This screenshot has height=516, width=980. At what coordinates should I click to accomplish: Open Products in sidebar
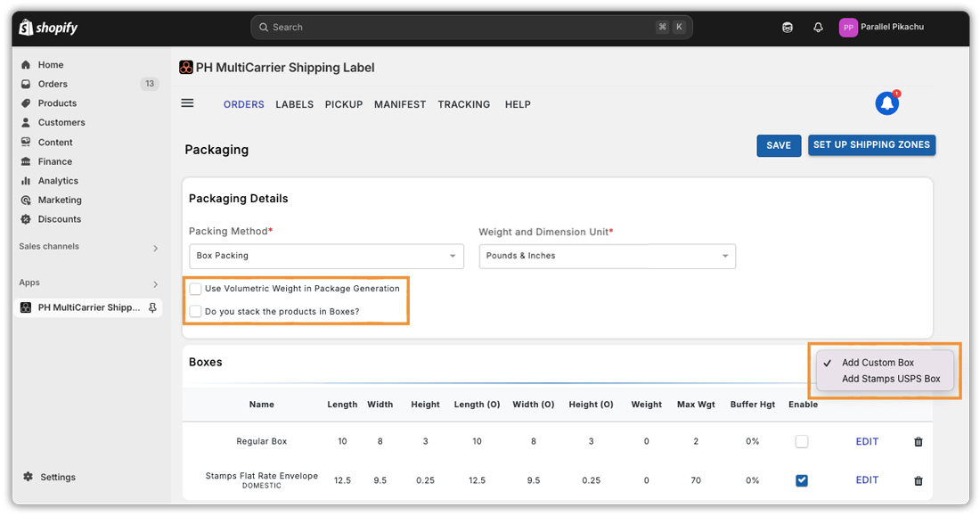pos(58,103)
